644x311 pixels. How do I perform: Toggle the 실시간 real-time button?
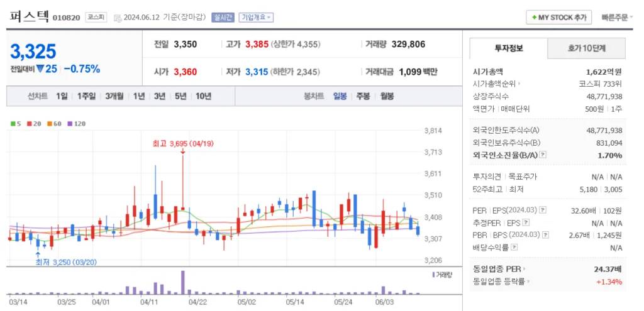(223, 18)
